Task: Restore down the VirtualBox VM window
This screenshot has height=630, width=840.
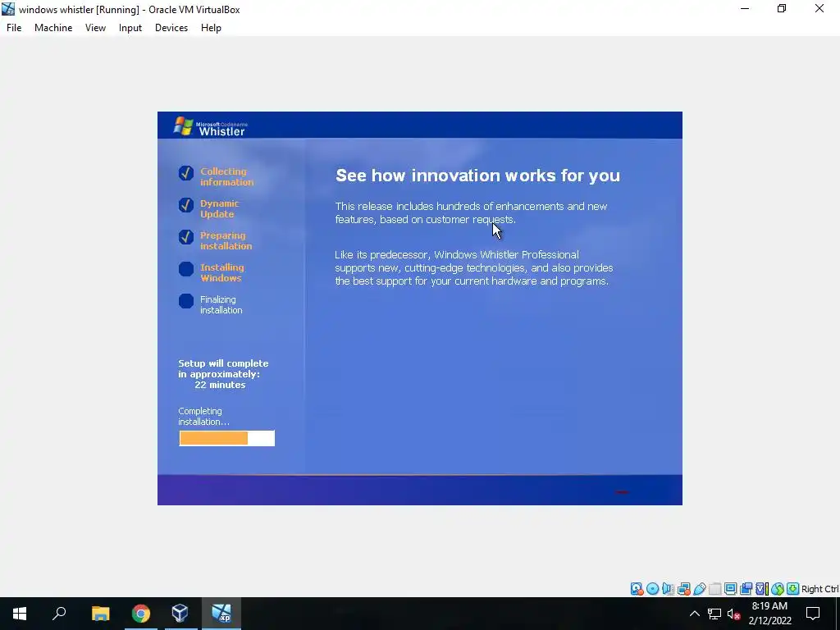Action: pyautogui.click(x=782, y=9)
